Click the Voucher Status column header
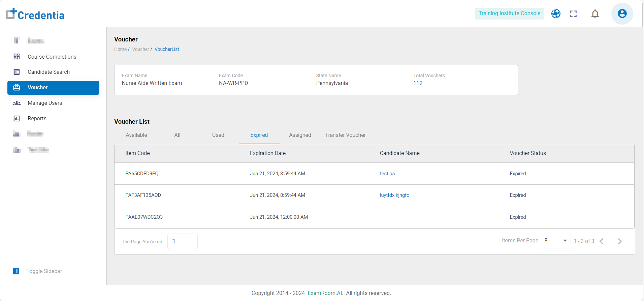 pos(528,153)
